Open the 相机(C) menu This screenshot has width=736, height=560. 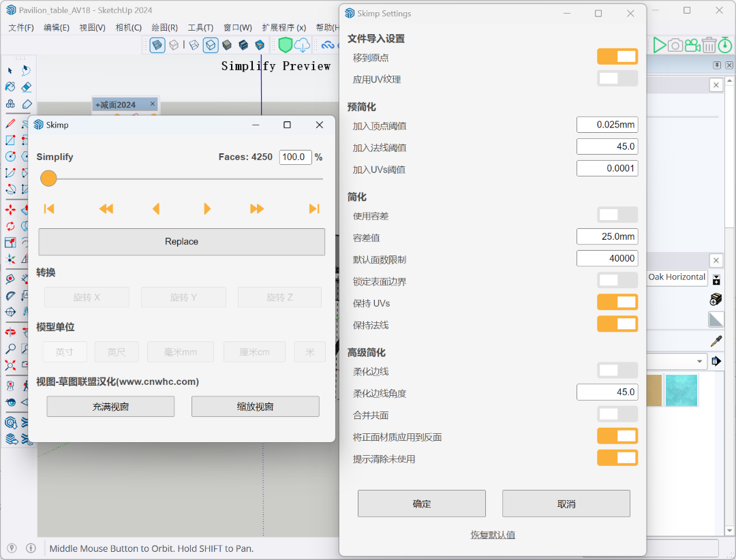(x=128, y=27)
